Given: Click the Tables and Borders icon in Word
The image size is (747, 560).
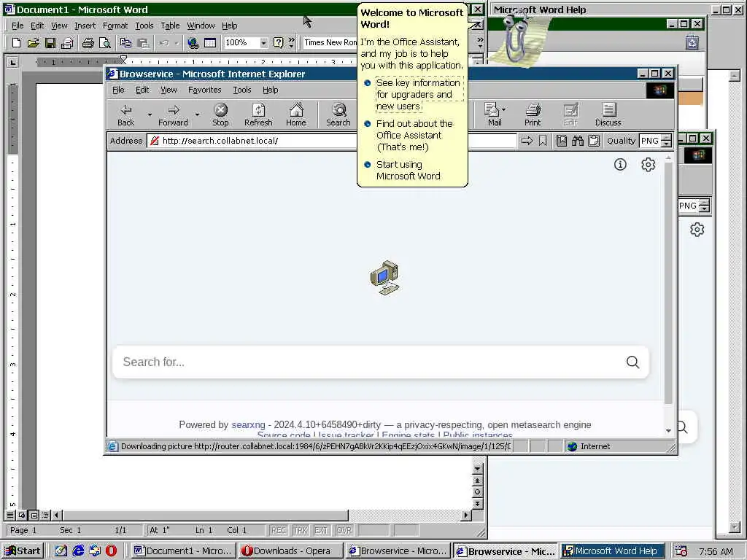Looking at the screenshot, I should 210,43.
